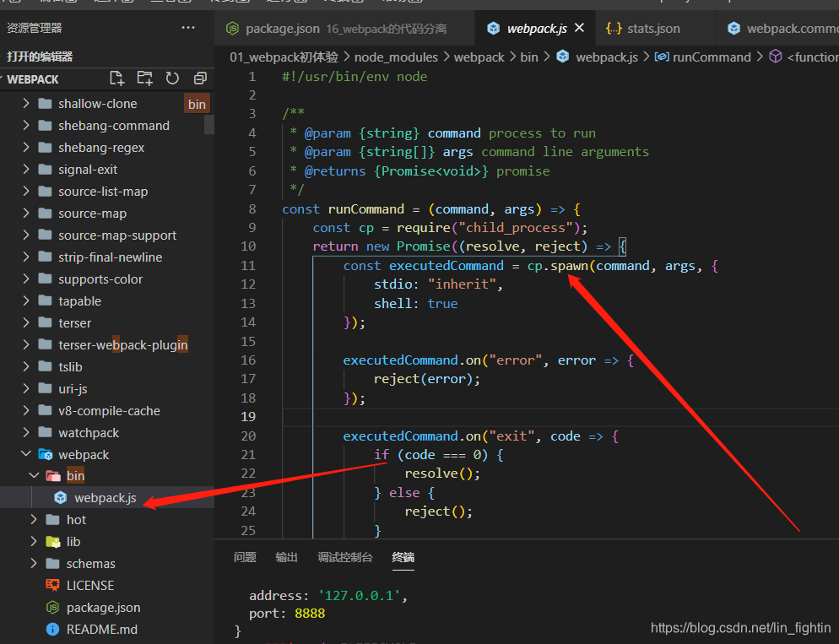Open explorer more actions ellipsis menu
839x644 pixels.
[188, 27]
